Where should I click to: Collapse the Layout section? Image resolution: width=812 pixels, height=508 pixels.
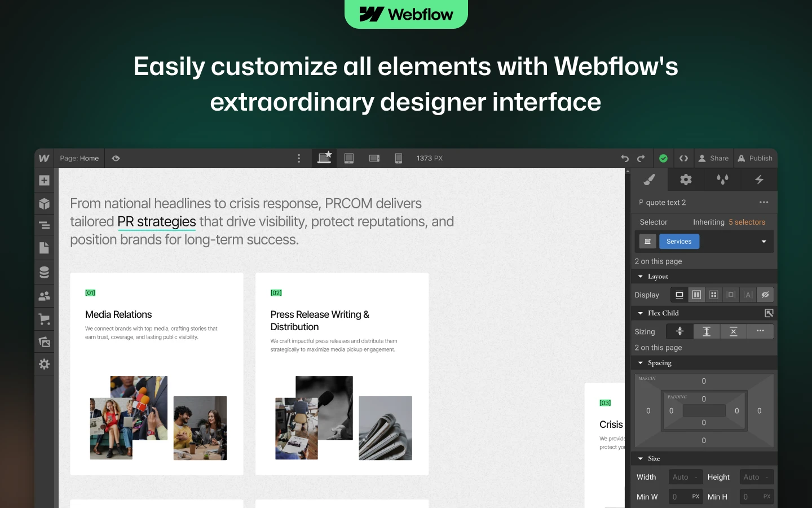(641, 277)
